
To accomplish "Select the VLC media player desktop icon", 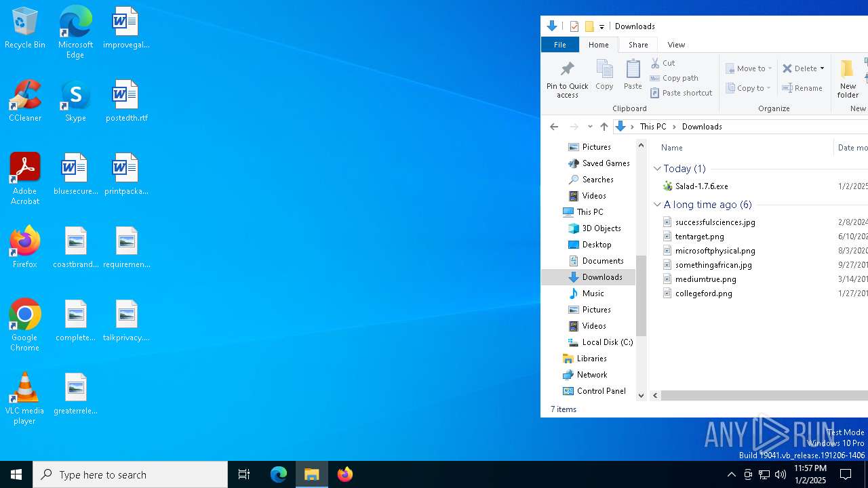I will 25,399.
